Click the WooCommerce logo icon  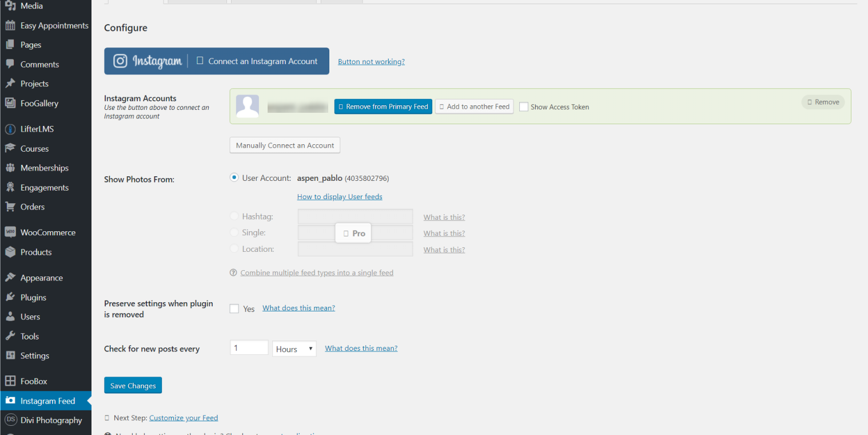click(x=10, y=232)
